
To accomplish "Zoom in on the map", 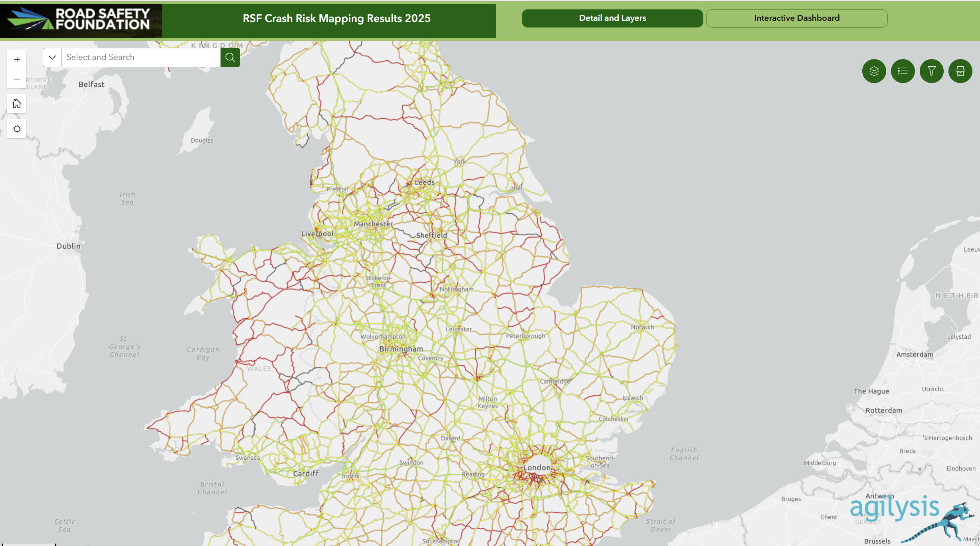I will point(17,60).
